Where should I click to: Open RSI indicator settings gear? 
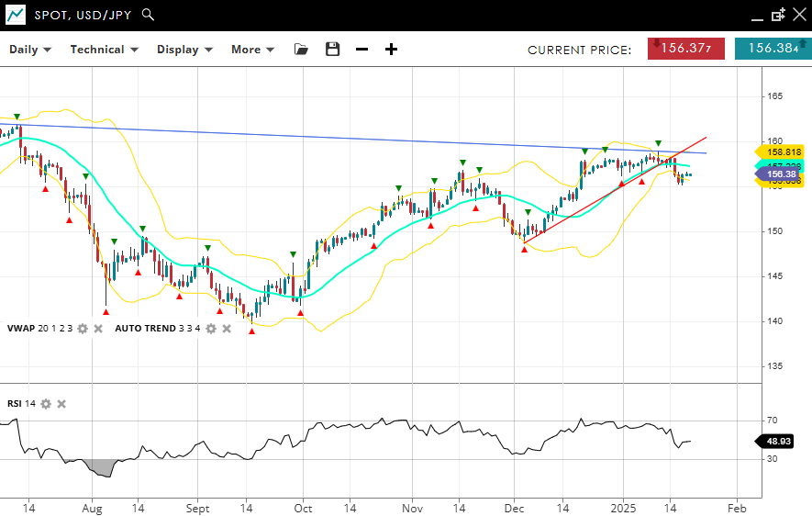[x=46, y=404]
